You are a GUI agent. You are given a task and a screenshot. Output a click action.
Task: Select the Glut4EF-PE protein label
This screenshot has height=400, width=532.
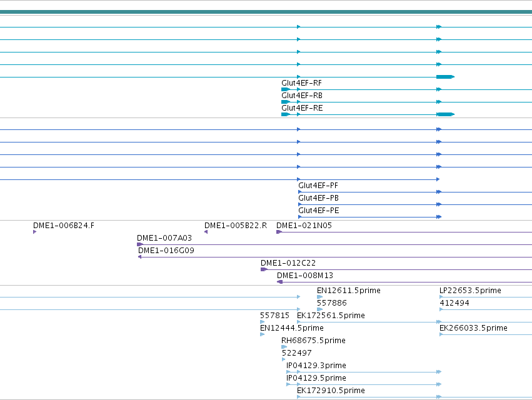point(319,211)
